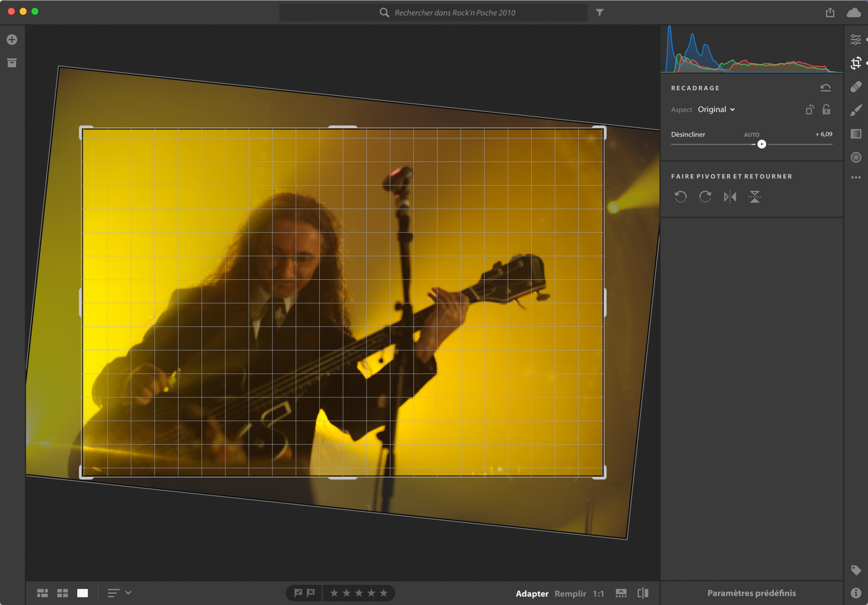This screenshot has width=868, height=605.
Task: Reset the crop with the undo arrow
Action: [x=826, y=88]
